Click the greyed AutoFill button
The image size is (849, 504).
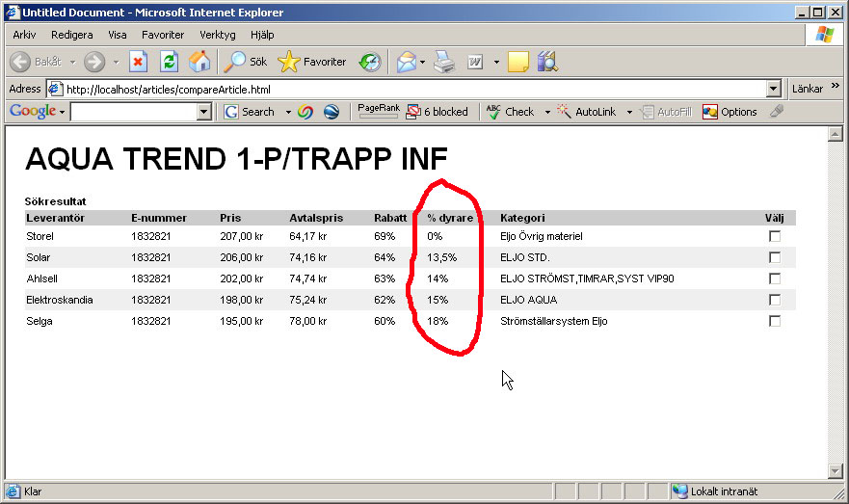[666, 112]
